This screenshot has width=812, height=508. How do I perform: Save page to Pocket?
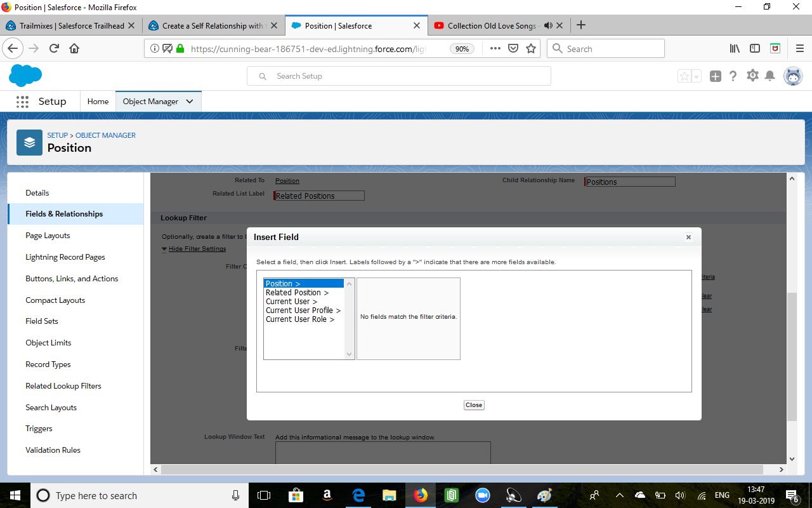(x=513, y=48)
